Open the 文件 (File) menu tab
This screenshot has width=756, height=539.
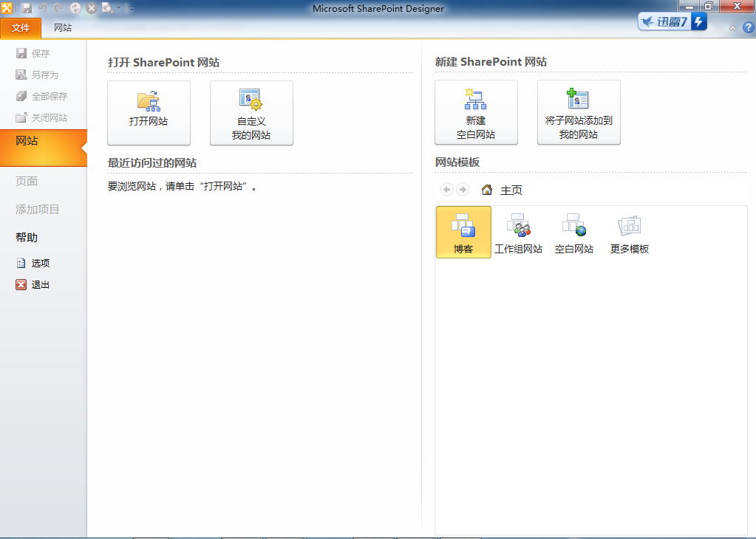coord(21,27)
